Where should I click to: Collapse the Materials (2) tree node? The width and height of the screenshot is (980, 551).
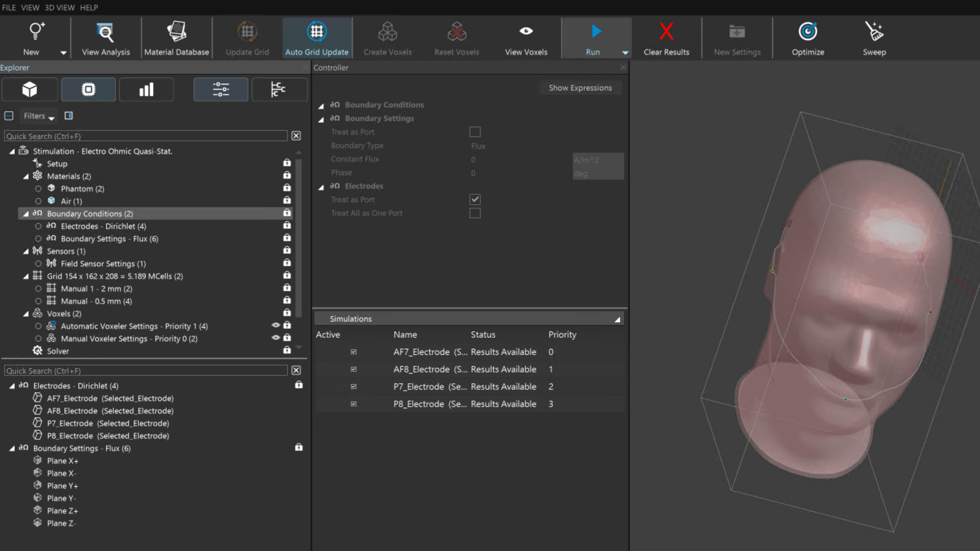point(26,177)
